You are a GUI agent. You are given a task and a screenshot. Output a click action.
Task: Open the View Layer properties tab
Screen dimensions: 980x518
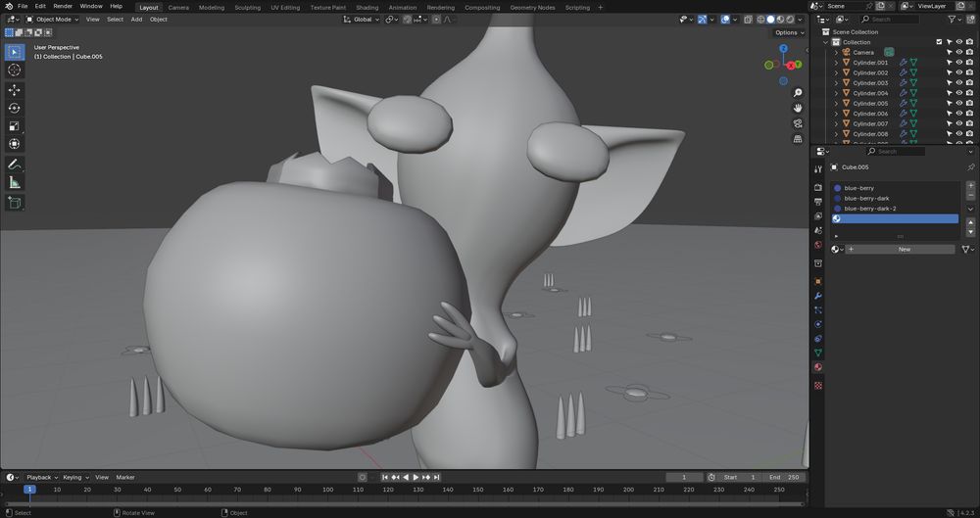click(x=818, y=216)
